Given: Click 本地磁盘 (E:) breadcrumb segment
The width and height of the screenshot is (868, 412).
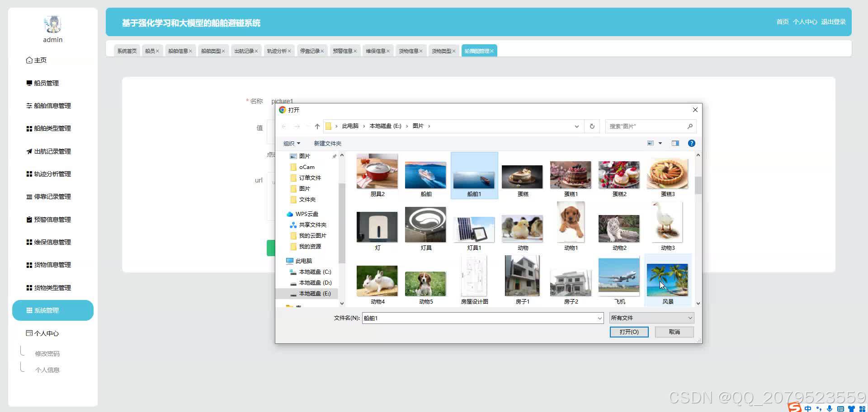Looking at the screenshot, I should pos(386,126).
